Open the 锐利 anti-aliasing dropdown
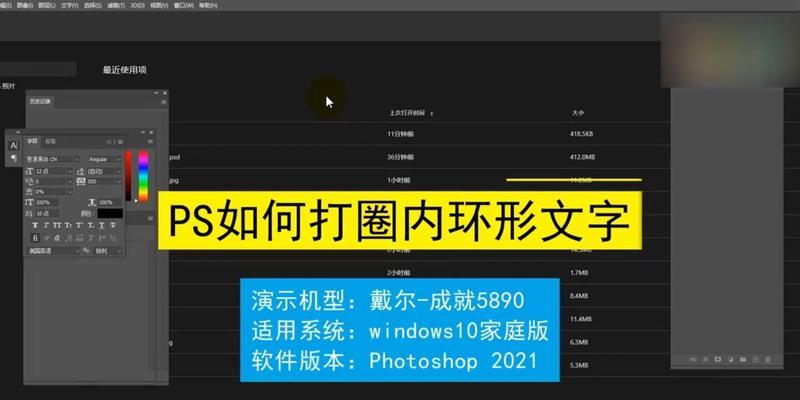 (108, 251)
